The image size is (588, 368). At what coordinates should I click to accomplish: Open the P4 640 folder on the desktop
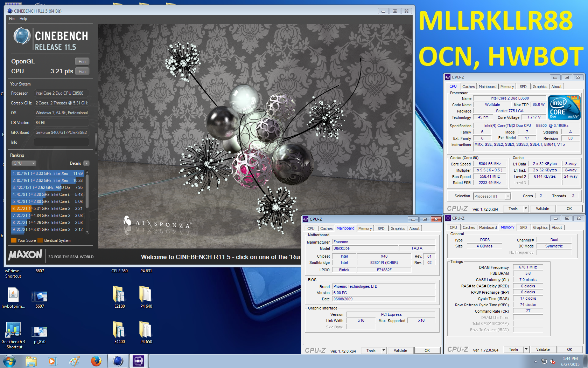[x=146, y=297]
